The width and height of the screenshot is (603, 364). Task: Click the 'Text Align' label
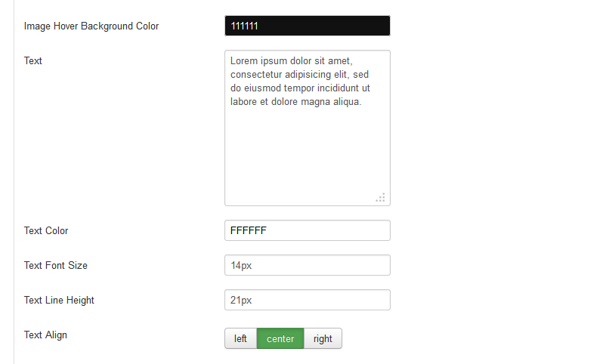coord(45,335)
